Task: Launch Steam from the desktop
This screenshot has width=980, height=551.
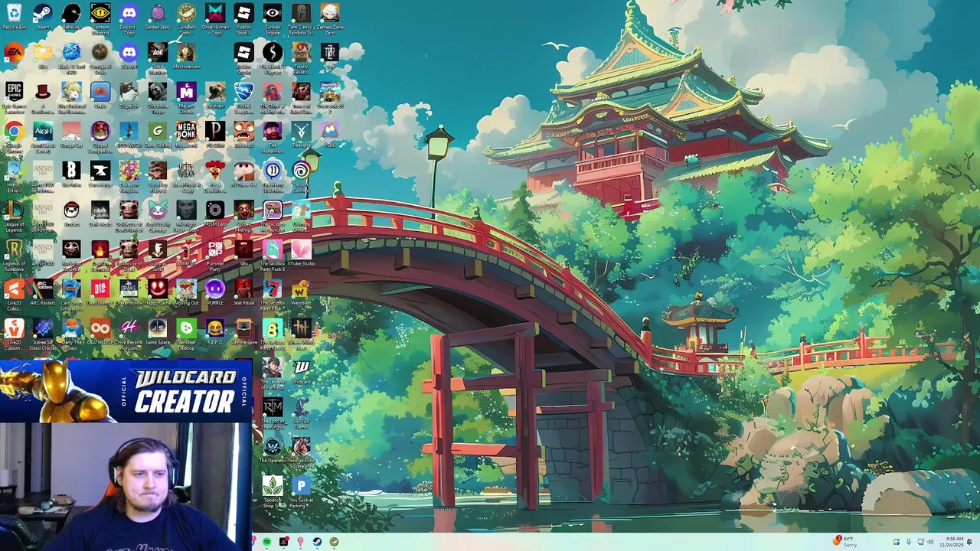Action: 43,18
